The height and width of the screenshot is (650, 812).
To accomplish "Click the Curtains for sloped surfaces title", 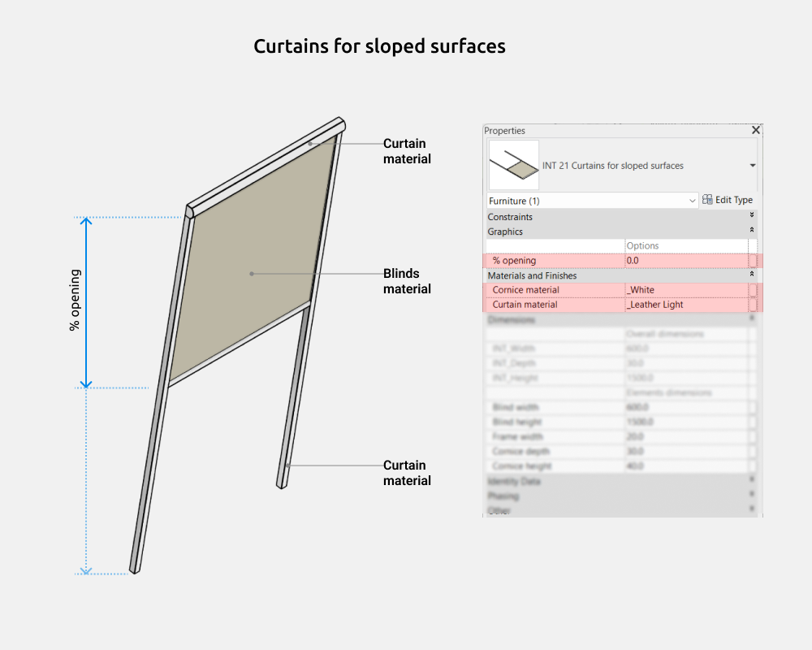I will [379, 46].
